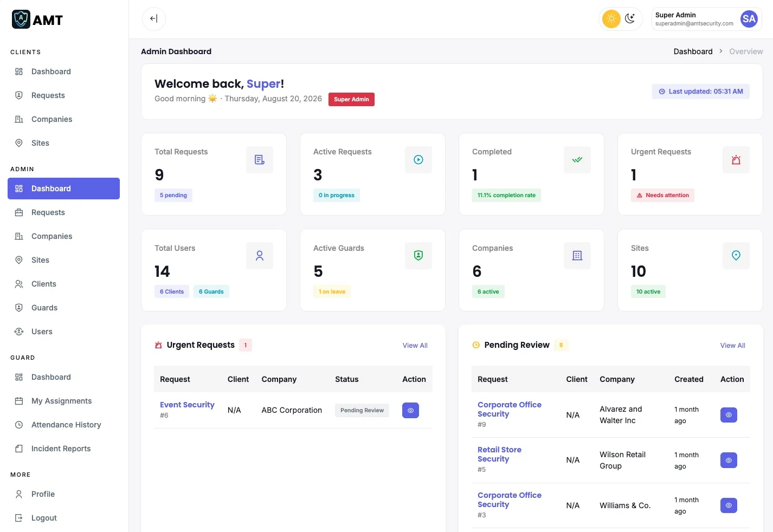Click the Sites location pin card icon

tap(736, 256)
